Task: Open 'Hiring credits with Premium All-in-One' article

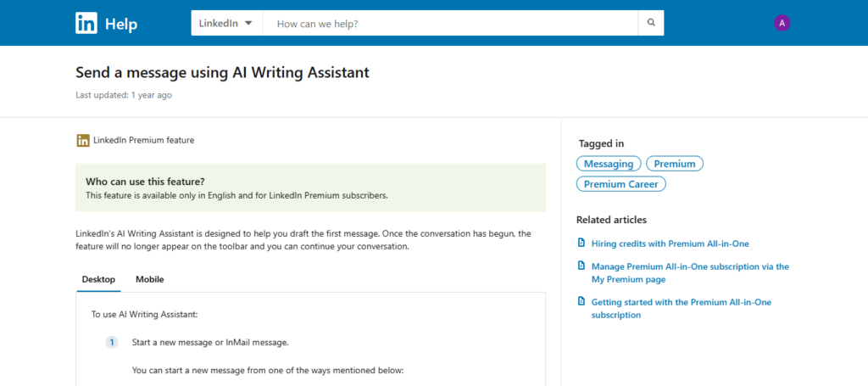Action: pos(670,243)
